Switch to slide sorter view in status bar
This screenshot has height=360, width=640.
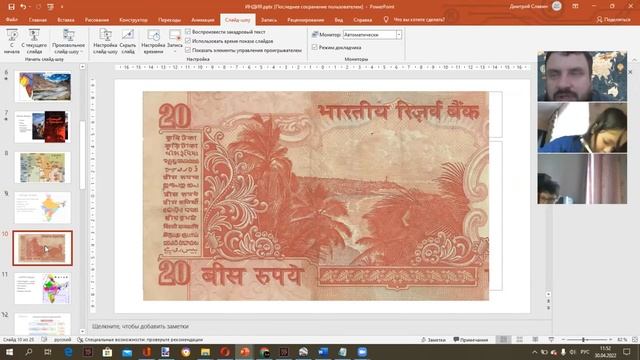tap(520, 340)
